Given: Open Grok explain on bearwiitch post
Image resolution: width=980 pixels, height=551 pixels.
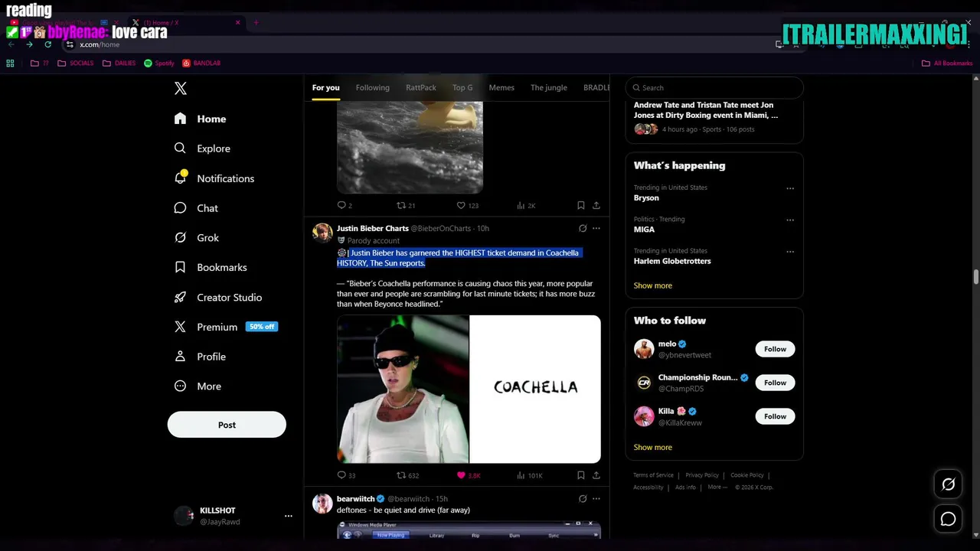Looking at the screenshot, I should tap(583, 498).
